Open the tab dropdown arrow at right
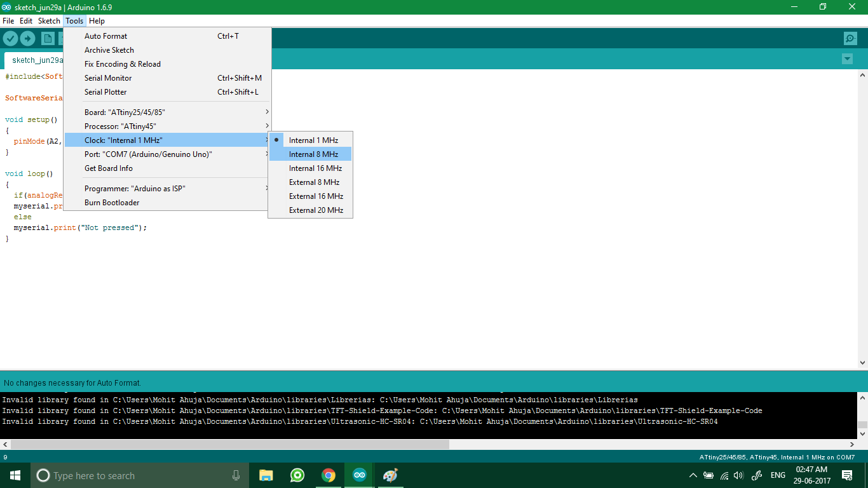The height and width of the screenshot is (488, 868). [847, 58]
